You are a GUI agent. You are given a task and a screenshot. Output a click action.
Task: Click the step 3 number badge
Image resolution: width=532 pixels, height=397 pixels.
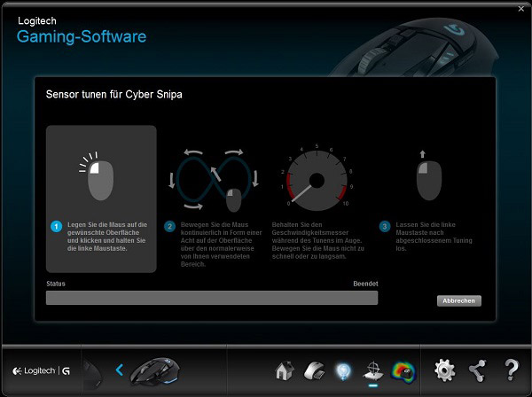point(385,227)
